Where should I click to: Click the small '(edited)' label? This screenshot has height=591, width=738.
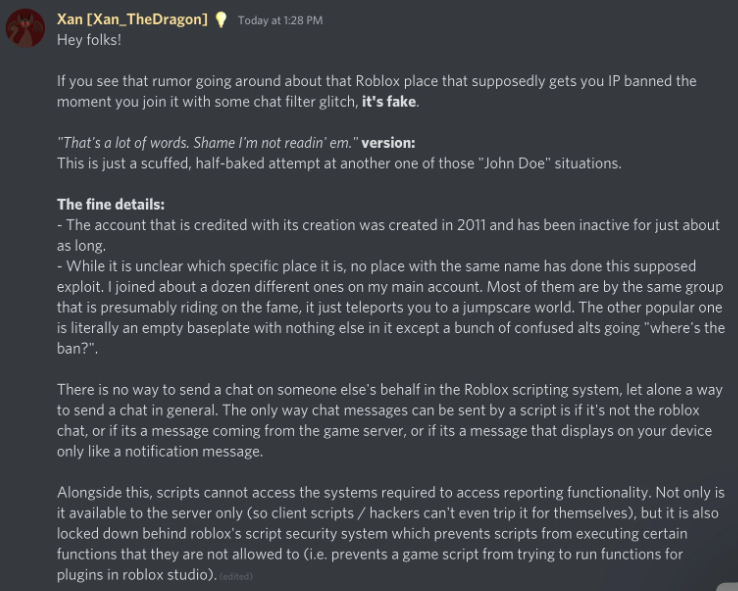pyautogui.click(x=236, y=576)
